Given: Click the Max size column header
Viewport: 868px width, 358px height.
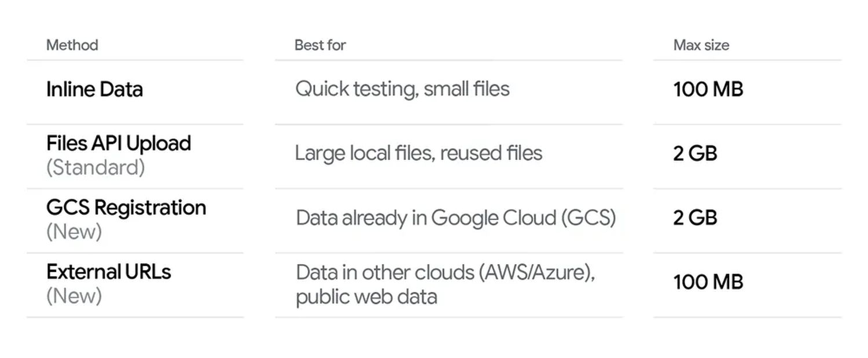Looking at the screenshot, I should pyautogui.click(x=701, y=45).
